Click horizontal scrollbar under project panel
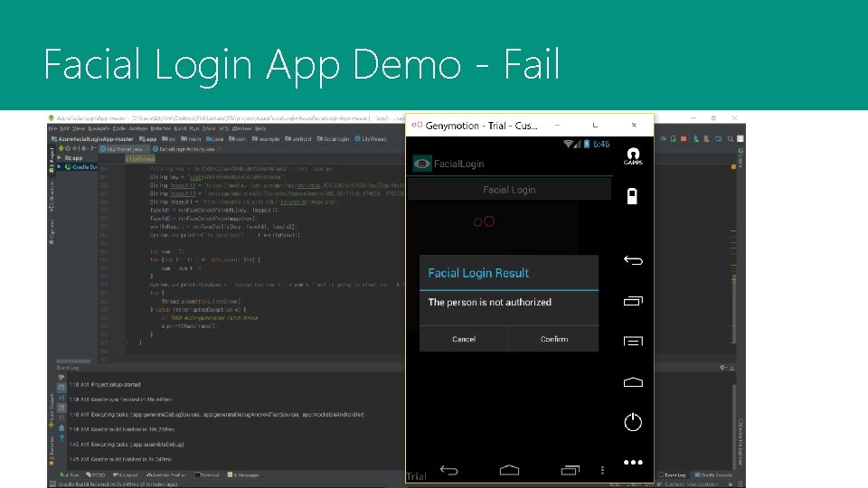868x488 pixels. point(73,361)
